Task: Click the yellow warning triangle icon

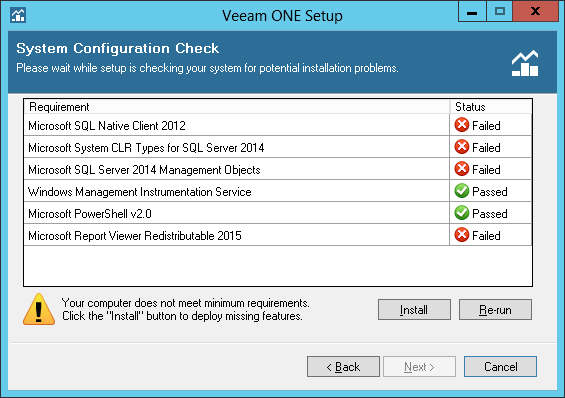Action: pyautogui.click(x=39, y=309)
